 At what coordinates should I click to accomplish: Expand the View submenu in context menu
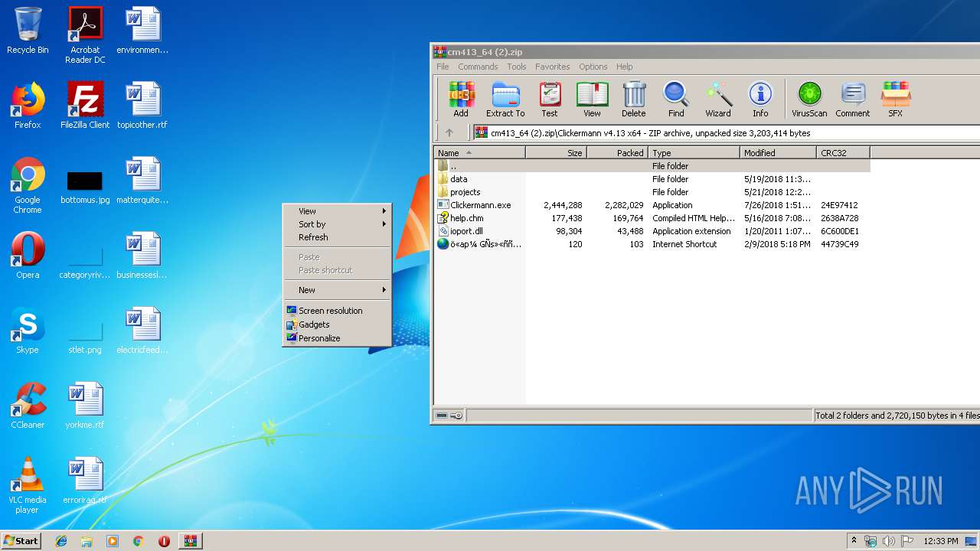(x=337, y=211)
